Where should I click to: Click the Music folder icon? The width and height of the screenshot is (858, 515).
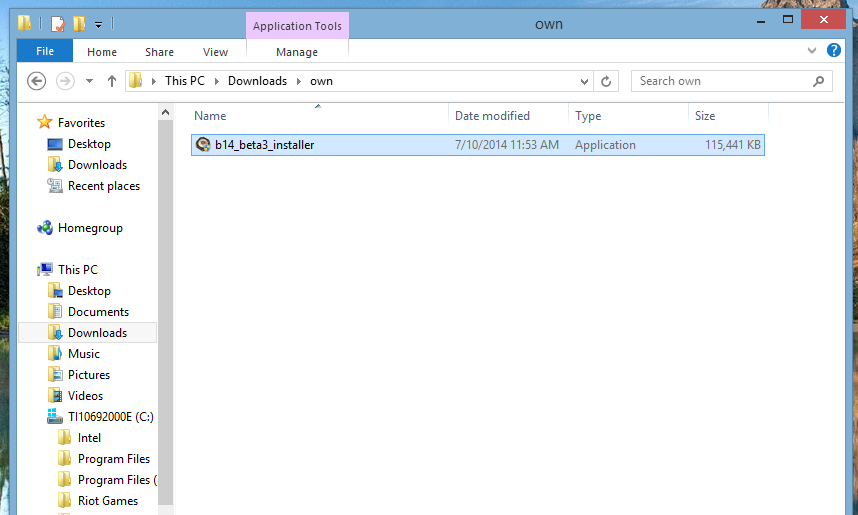click(55, 354)
